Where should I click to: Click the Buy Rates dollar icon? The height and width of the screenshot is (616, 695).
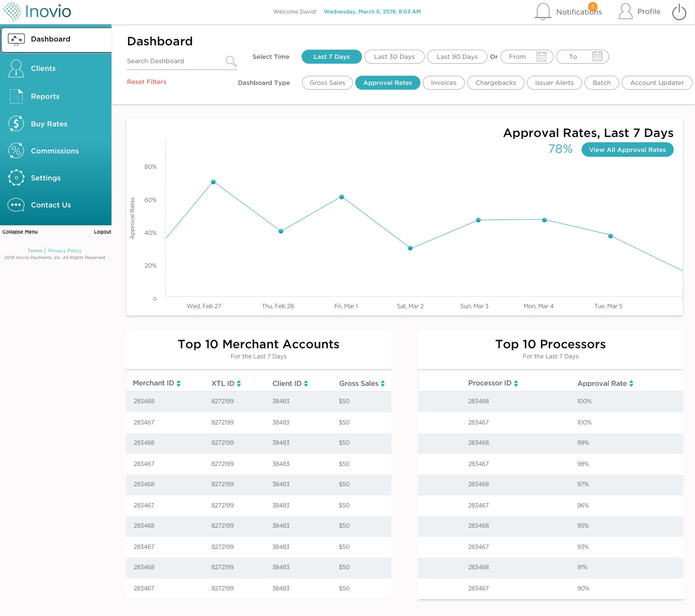(x=16, y=124)
